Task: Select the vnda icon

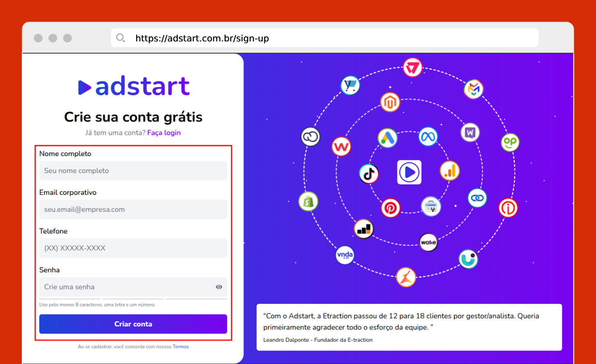Action: (345, 255)
